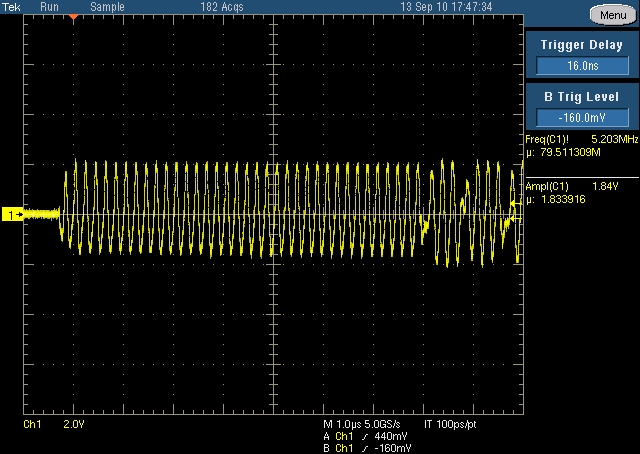Click the Run acquisition status
This screenshot has height=454, width=640.
point(49,7)
